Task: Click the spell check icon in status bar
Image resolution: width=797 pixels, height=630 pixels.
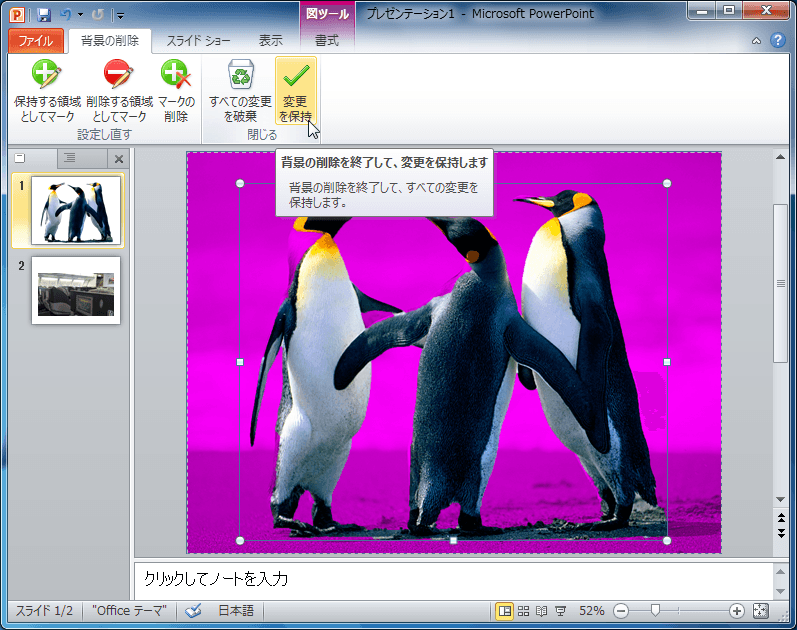Action: coord(193,611)
